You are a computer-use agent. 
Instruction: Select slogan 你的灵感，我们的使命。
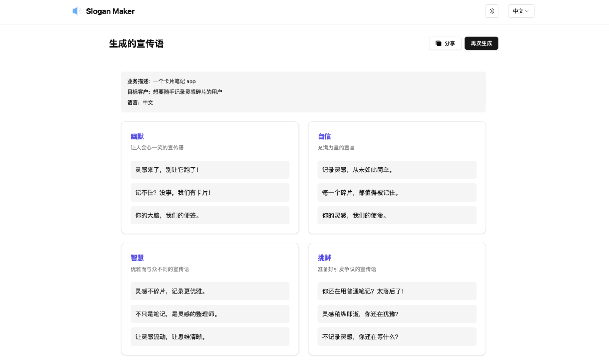click(397, 215)
